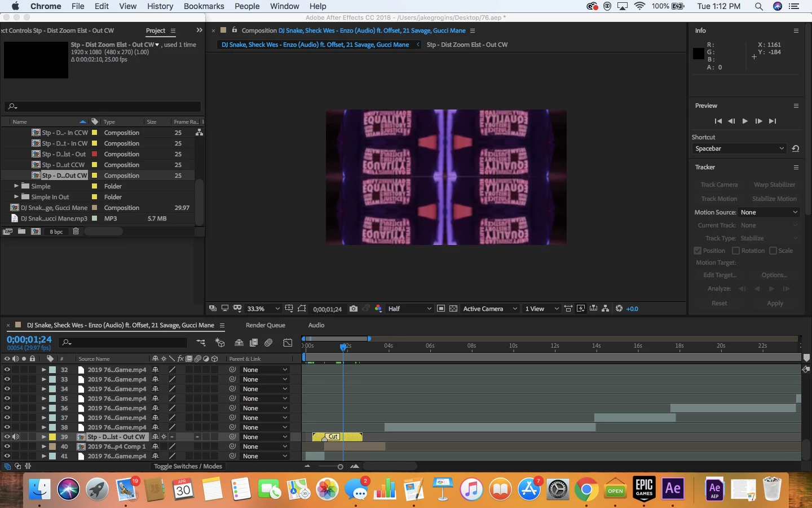Create a new folder in Project panel
812x508 pixels.
coord(21,231)
